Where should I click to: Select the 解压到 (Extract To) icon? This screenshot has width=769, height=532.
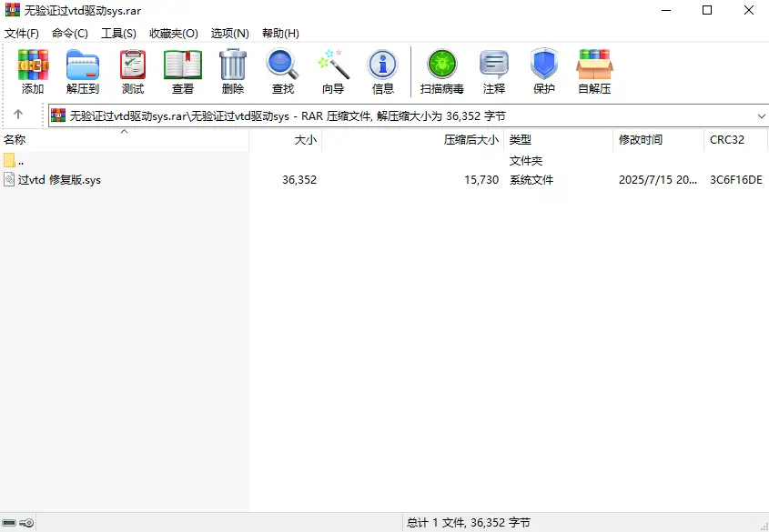(83, 71)
